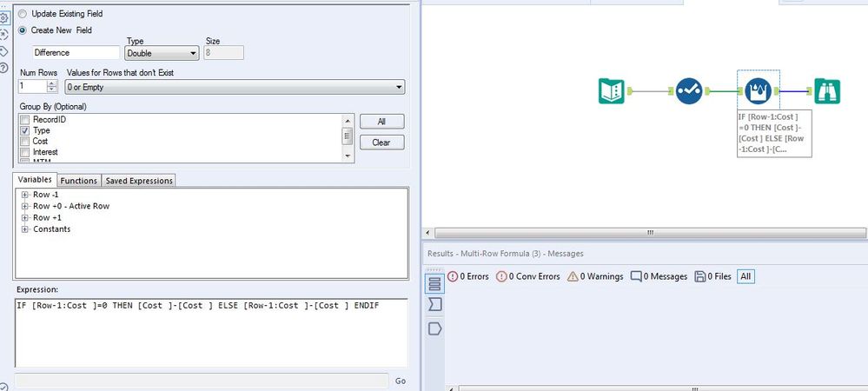Image resolution: width=868 pixels, height=391 pixels.
Task: Click the workflow run status icon at bottom-left
Action: (x=3, y=388)
